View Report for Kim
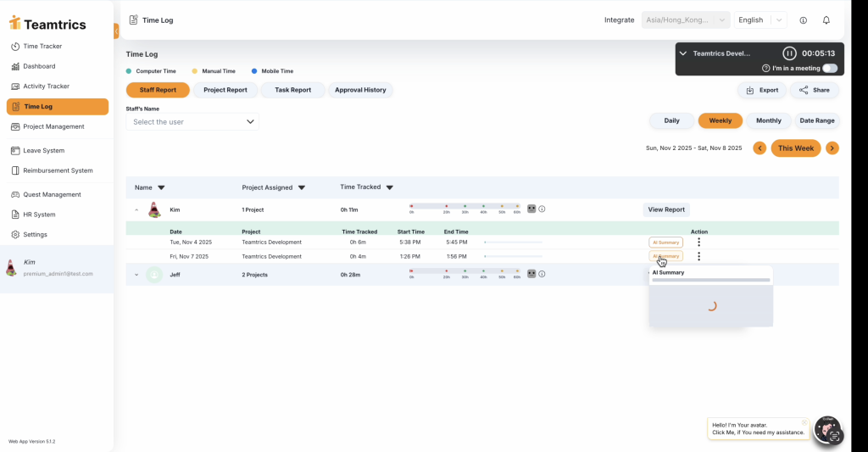 click(x=666, y=209)
